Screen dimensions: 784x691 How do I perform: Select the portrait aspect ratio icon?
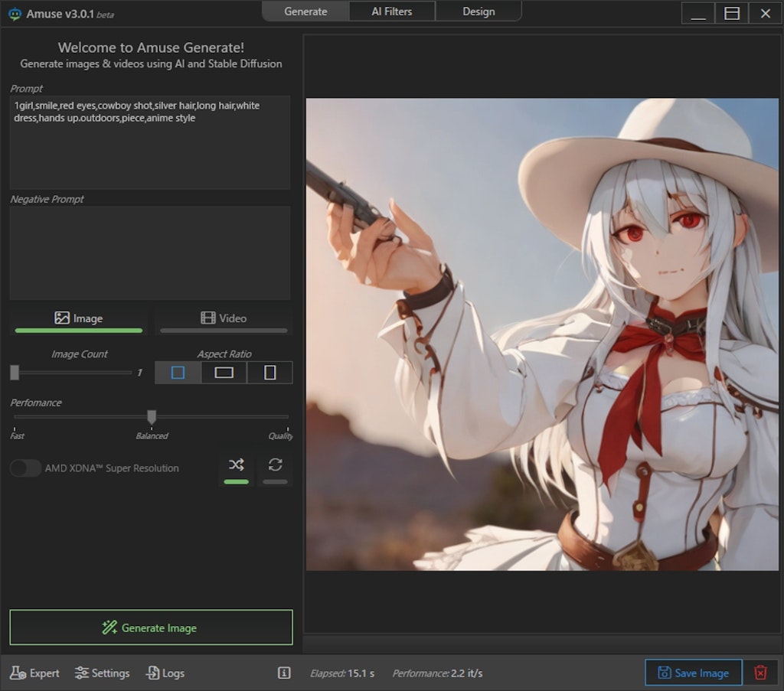(x=269, y=373)
